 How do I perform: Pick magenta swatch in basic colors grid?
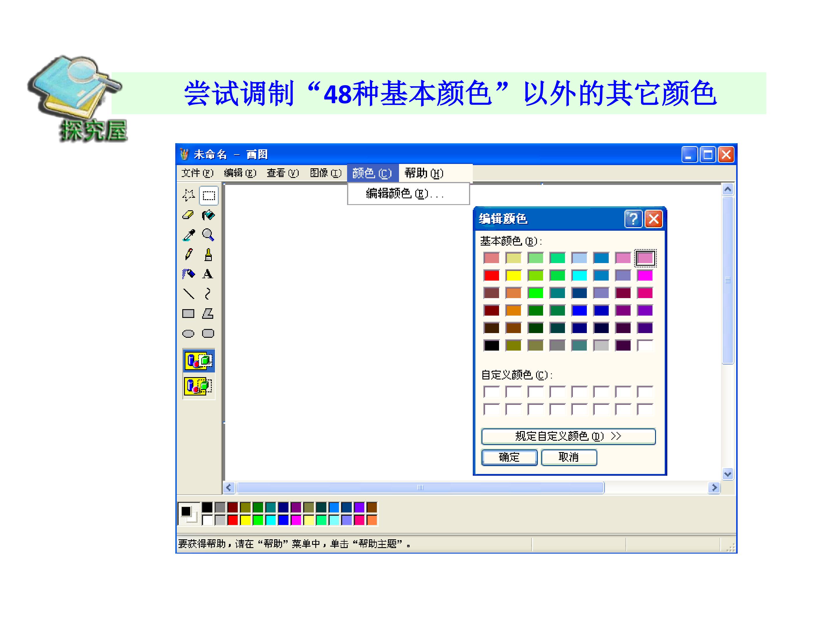645,275
